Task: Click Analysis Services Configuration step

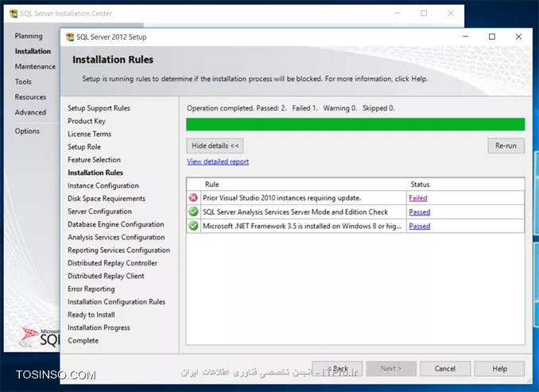Action: pyautogui.click(x=116, y=237)
